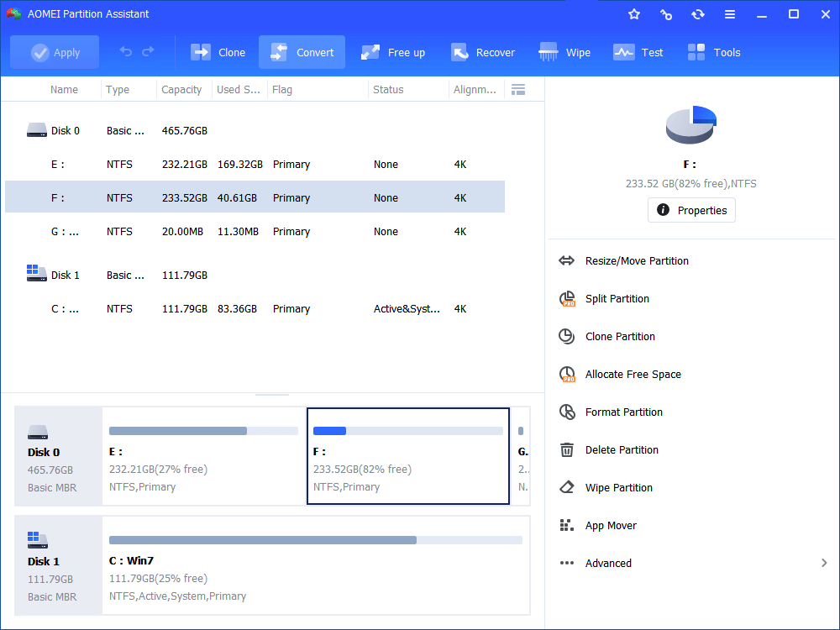The width and height of the screenshot is (840, 630).
Task: Choose Resize/Move Partition
Action: click(637, 261)
